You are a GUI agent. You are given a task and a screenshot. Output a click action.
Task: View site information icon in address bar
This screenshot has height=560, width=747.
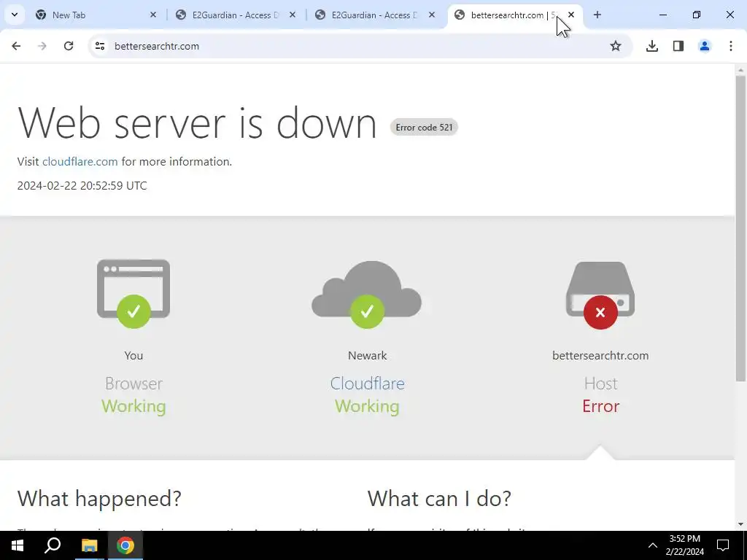(100, 46)
